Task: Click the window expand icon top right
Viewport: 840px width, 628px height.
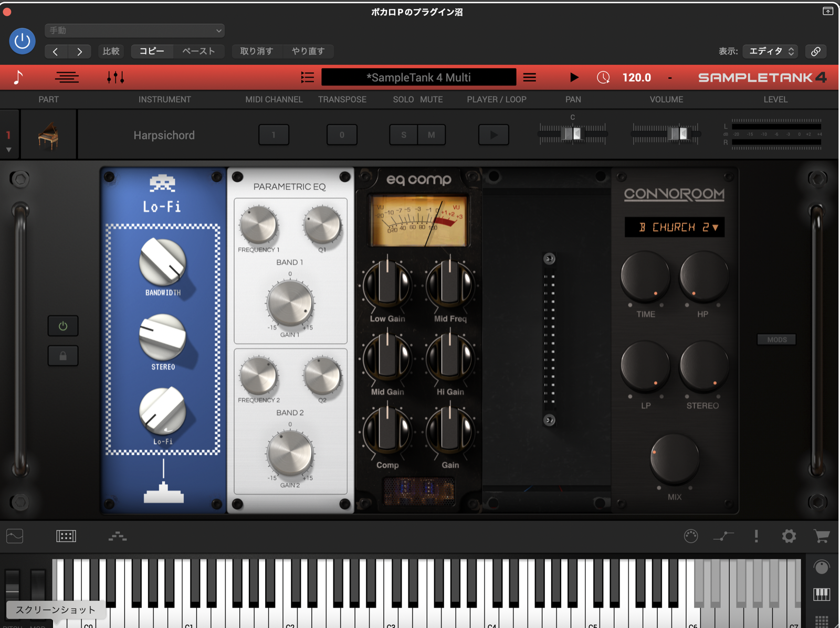Action: (828, 11)
